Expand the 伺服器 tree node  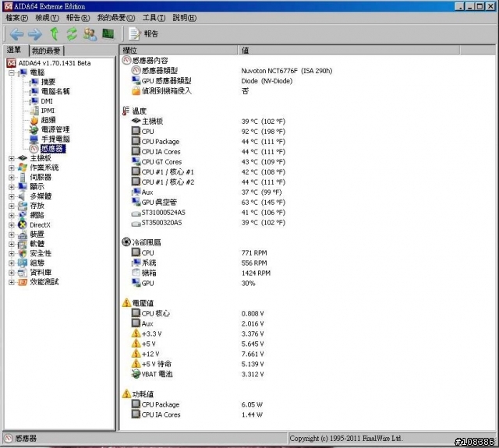pyautogui.click(x=12, y=178)
